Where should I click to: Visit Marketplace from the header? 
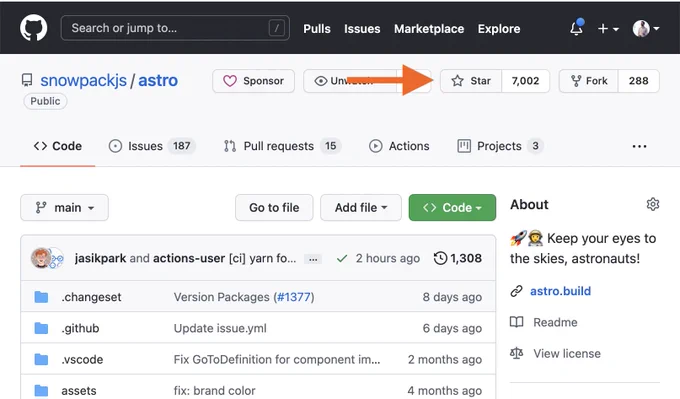tap(429, 29)
